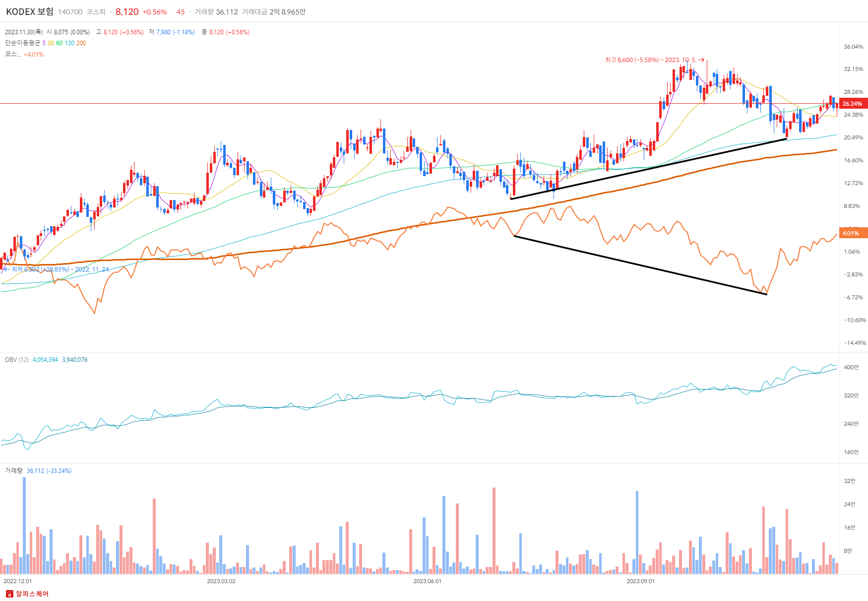Click the 2022.12.01 date axis label
This screenshot has height=601, width=868.
point(18,581)
